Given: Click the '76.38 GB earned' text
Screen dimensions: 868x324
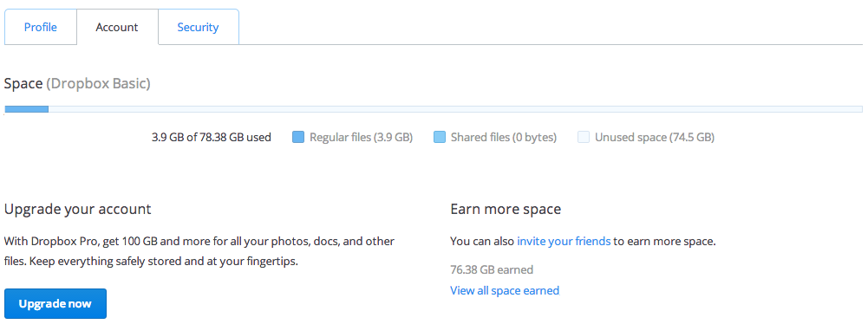Looking at the screenshot, I should [x=492, y=269].
